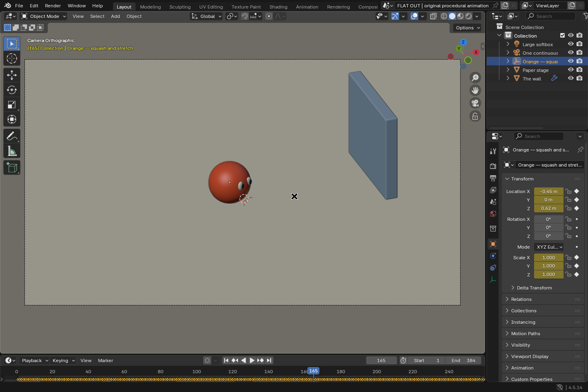Toggle camera view with the camera icon
Screen dimensions: 588x392
(475, 103)
